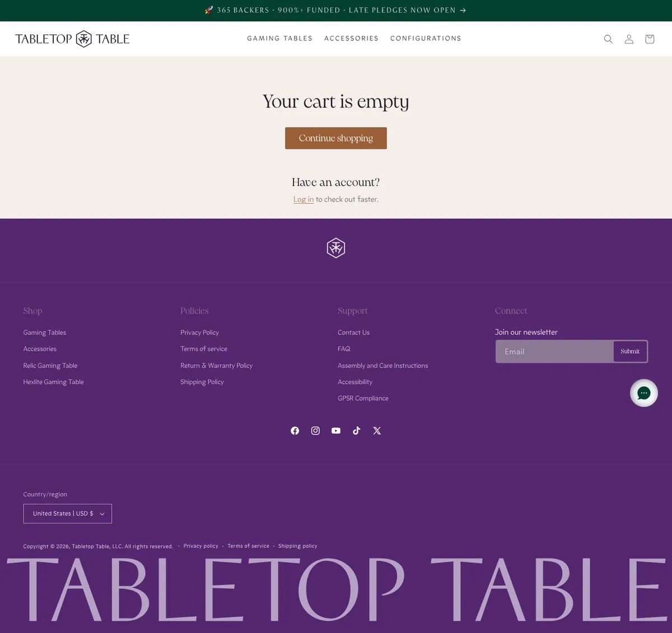This screenshot has height=633, width=672.
Task: Click the "Have an account?" heading
Action: point(336,182)
